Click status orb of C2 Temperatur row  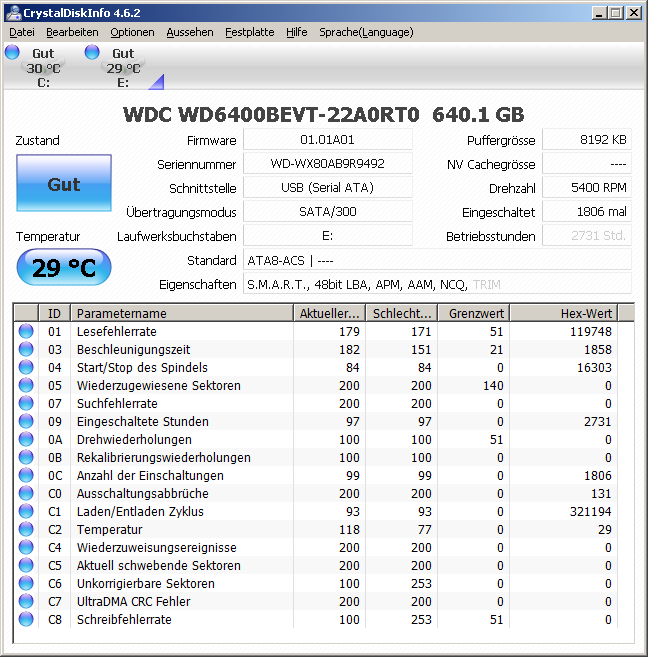tap(26, 529)
